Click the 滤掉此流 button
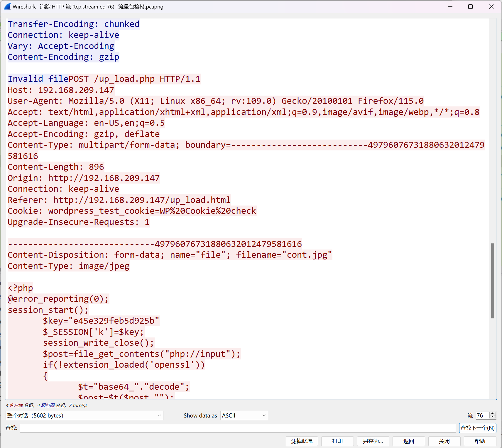This screenshot has height=448, width=502. point(302,441)
